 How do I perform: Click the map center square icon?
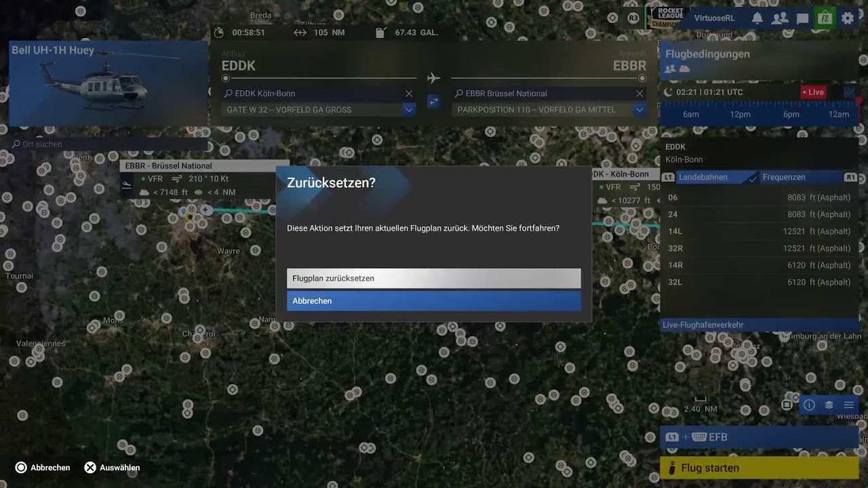(787, 405)
